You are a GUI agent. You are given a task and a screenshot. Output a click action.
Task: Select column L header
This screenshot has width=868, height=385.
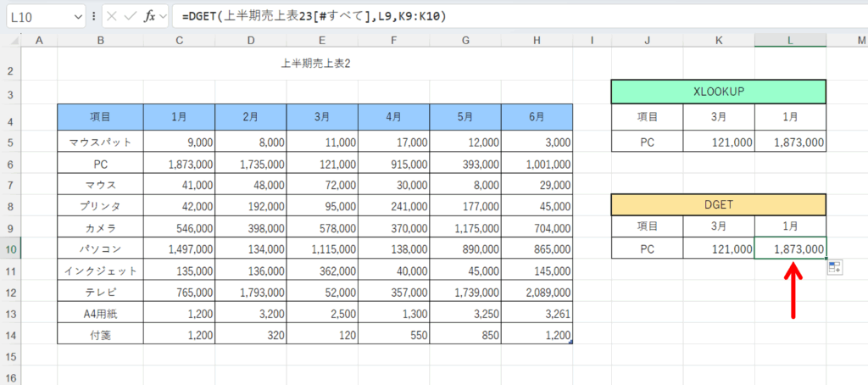pos(790,40)
